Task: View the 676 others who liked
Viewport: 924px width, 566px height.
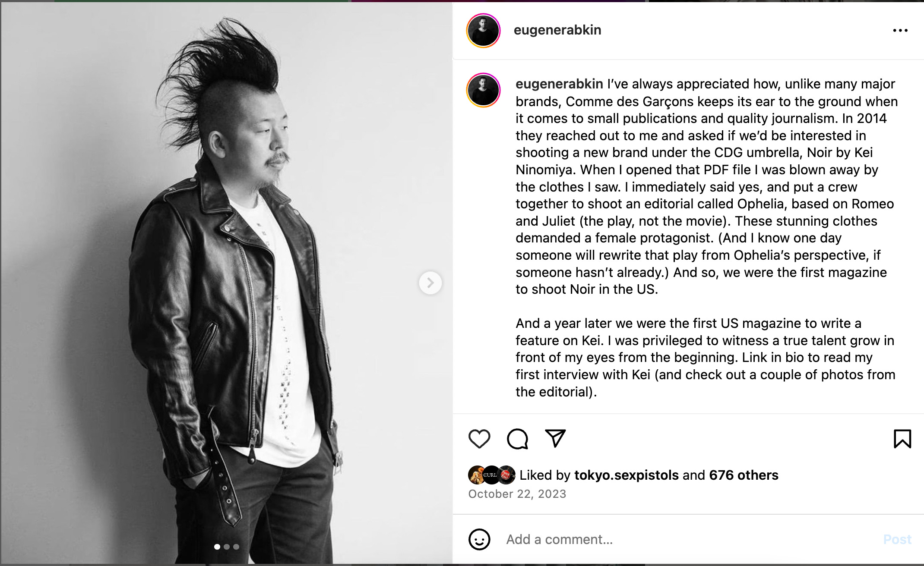Action: click(744, 475)
